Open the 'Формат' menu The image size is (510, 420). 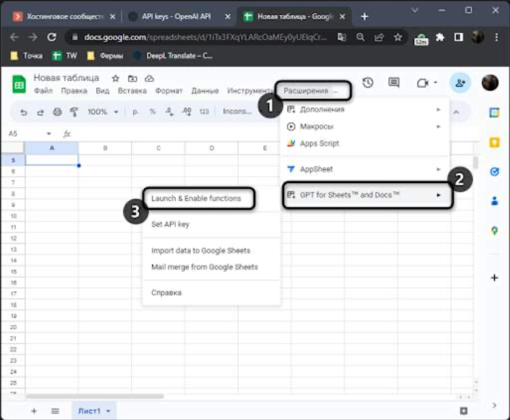[169, 91]
